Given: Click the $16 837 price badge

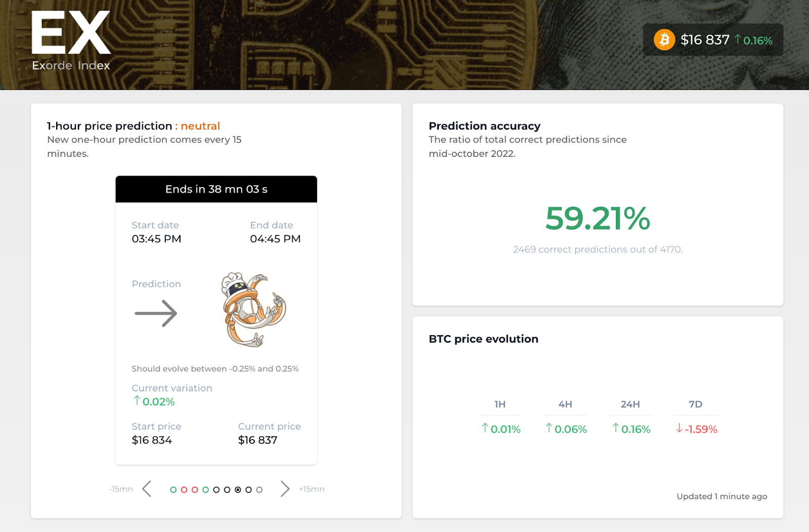Looking at the screenshot, I should (x=713, y=39).
